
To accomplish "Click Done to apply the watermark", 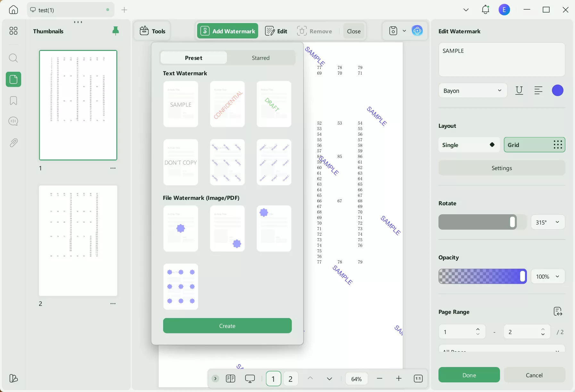I will (x=469, y=375).
